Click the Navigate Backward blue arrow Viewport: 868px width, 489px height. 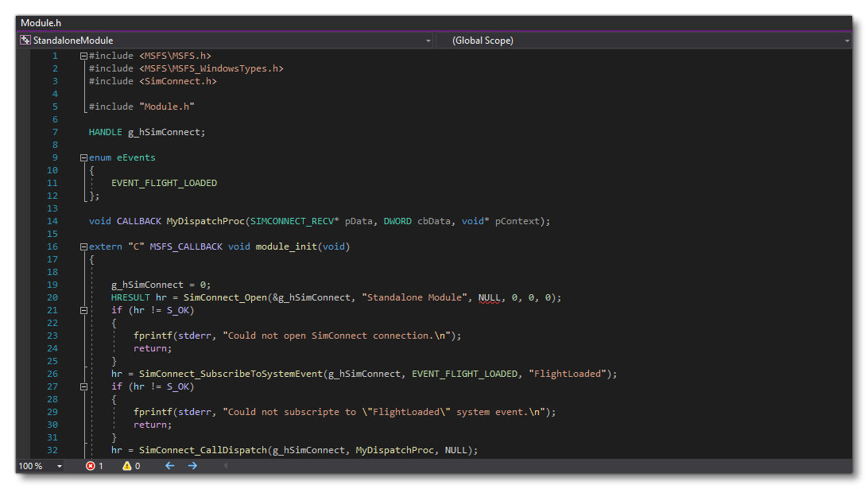click(169, 467)
